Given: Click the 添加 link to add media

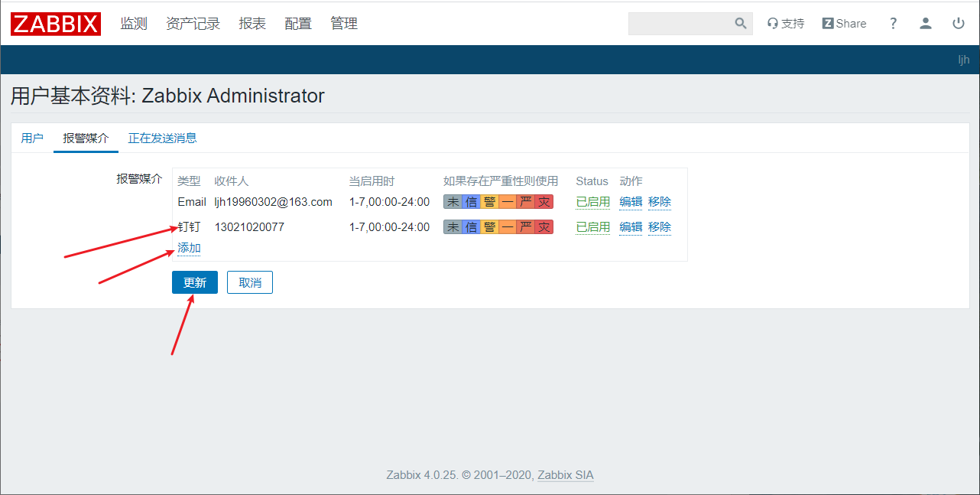Looking at the screenshot, I should pyautogui.click(x=189, y=248).
